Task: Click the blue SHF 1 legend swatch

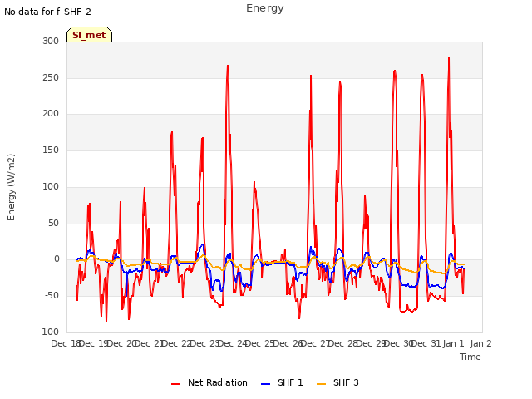Action: tap(265, 384)
